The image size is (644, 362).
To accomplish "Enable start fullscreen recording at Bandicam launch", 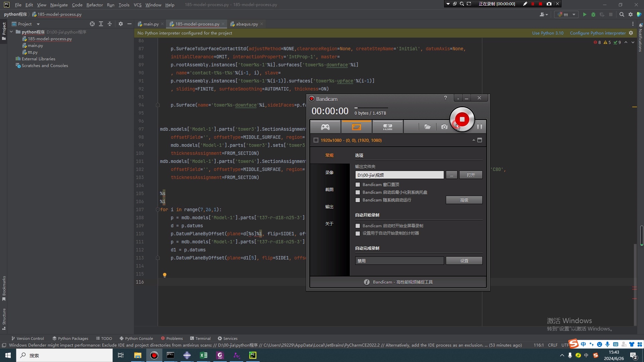I will tap(358, 226).
